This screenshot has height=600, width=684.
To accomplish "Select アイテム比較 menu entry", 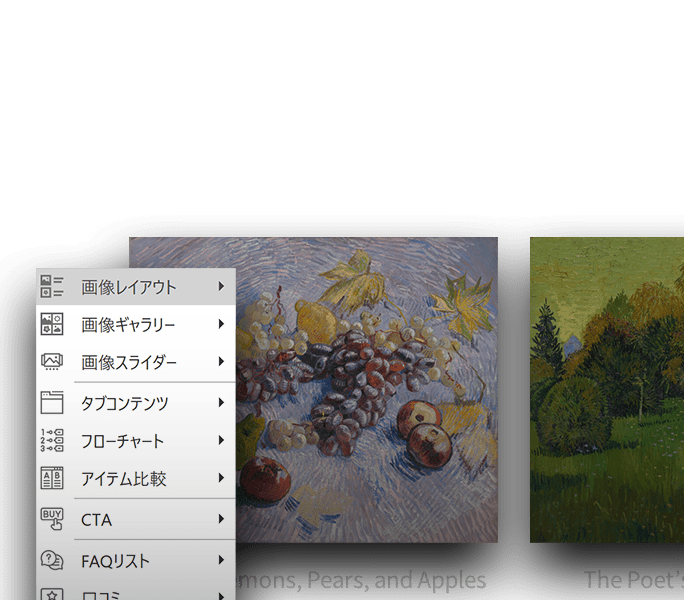I will point(136,478).
